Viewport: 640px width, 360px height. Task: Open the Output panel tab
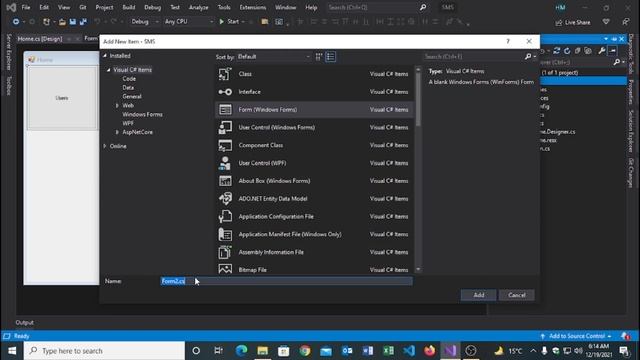coord(24,322)
